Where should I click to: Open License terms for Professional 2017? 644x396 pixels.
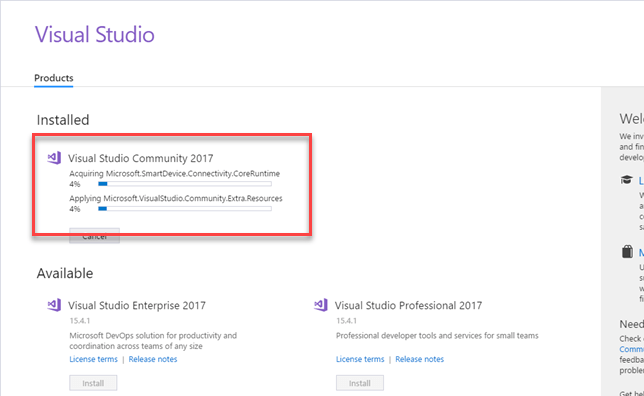click(360, 359)
